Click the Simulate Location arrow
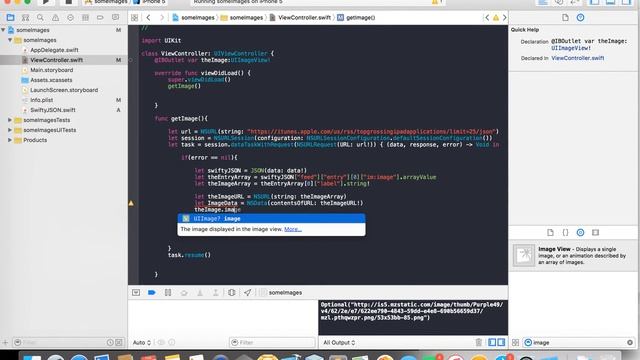The height and width of the screenshot is (360, 640). click(247, 293)
